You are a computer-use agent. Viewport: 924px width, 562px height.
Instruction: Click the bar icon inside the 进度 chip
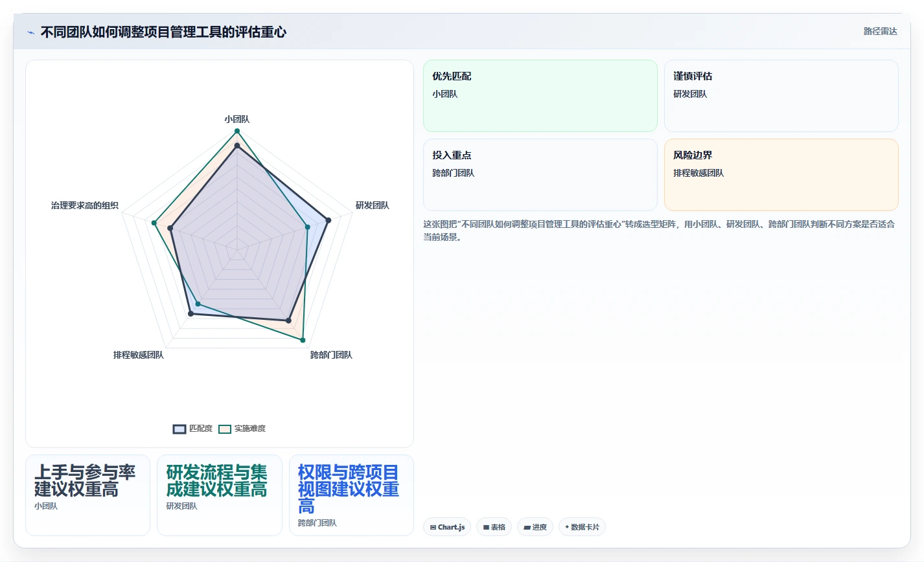pos(527,528)
